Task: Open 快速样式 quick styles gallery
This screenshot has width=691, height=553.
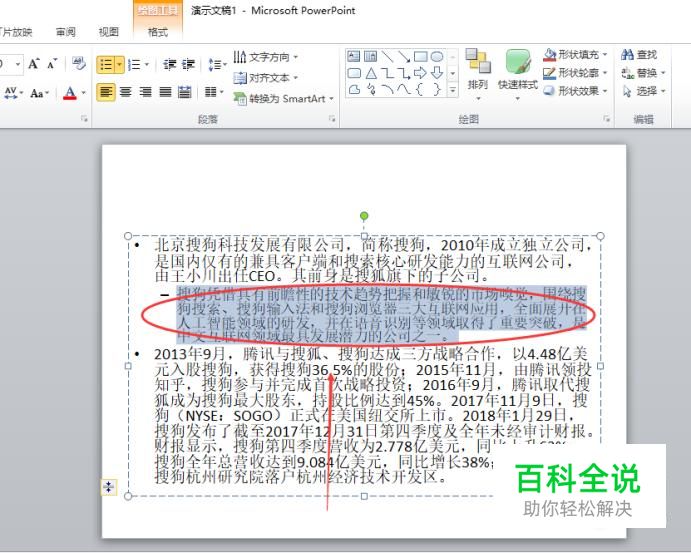Action: pos(517,74)
